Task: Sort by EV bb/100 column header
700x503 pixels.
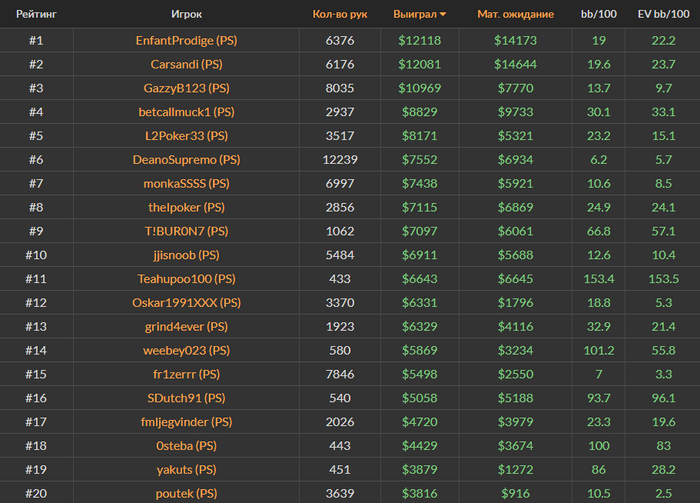Action: coord(663,15)
